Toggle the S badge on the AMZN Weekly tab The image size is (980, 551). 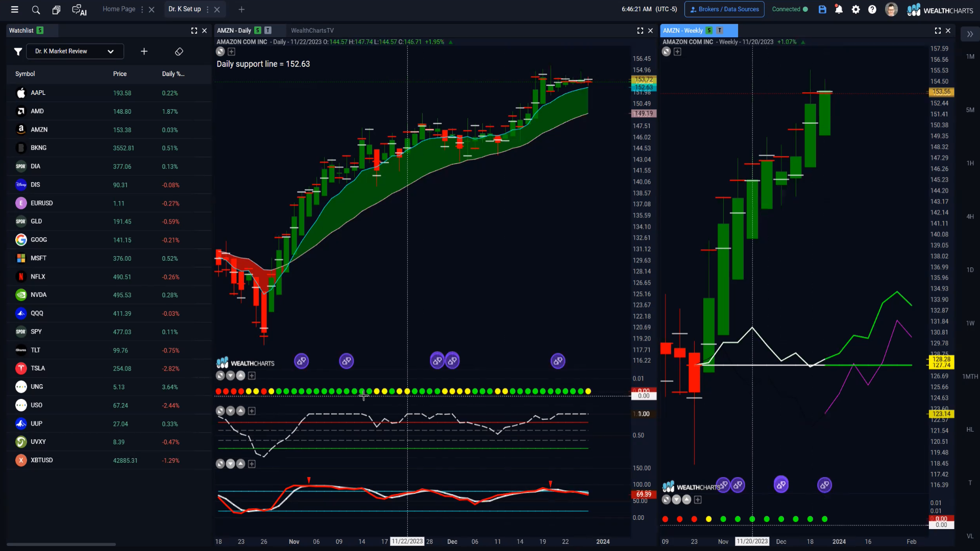pos(709,31)
